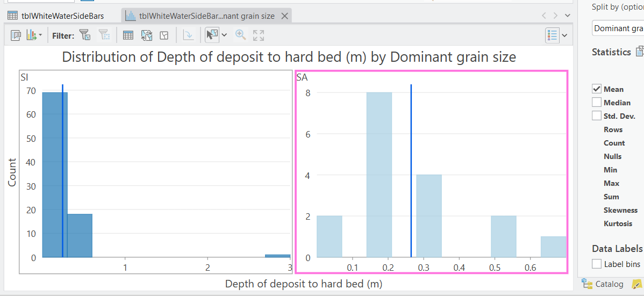
Task: Expand the Legend options dropdown arrow
Action: [x=564, y=35]
